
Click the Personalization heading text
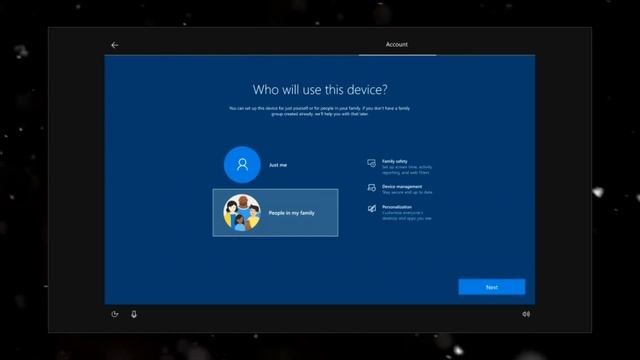point(397,207)
